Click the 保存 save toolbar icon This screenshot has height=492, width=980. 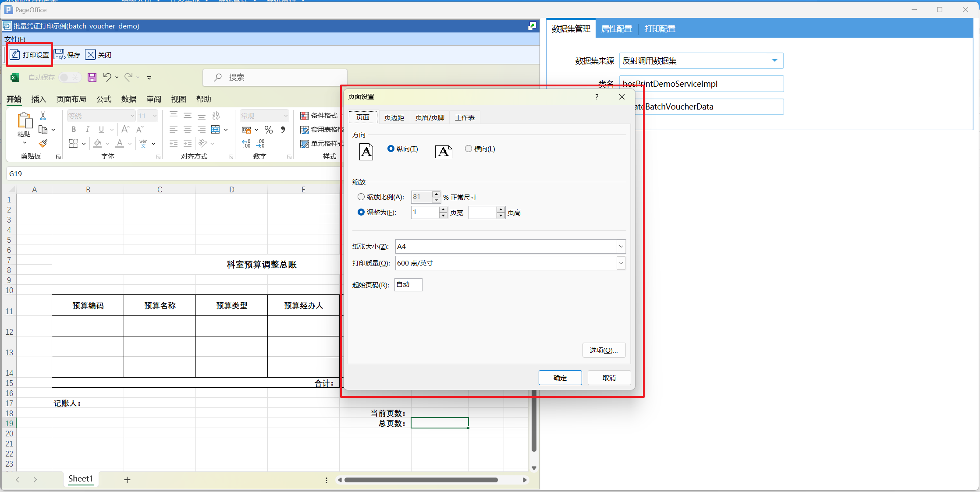point(60,55)
